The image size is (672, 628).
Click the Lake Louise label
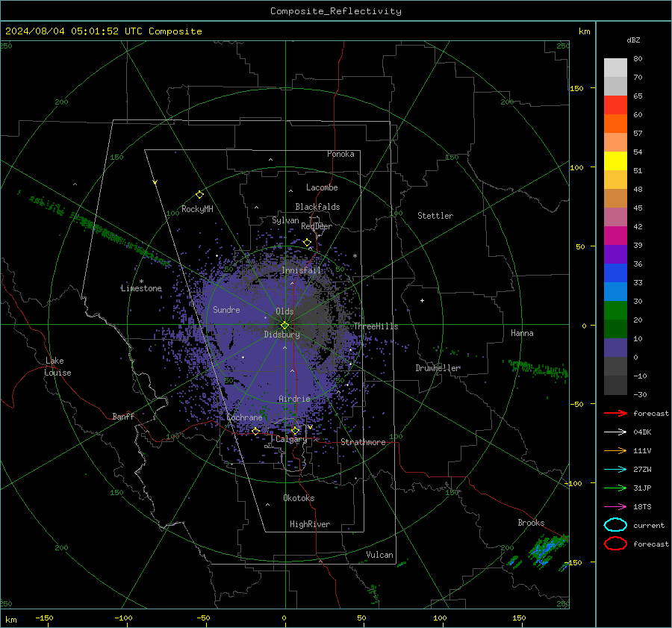point(57,367)
